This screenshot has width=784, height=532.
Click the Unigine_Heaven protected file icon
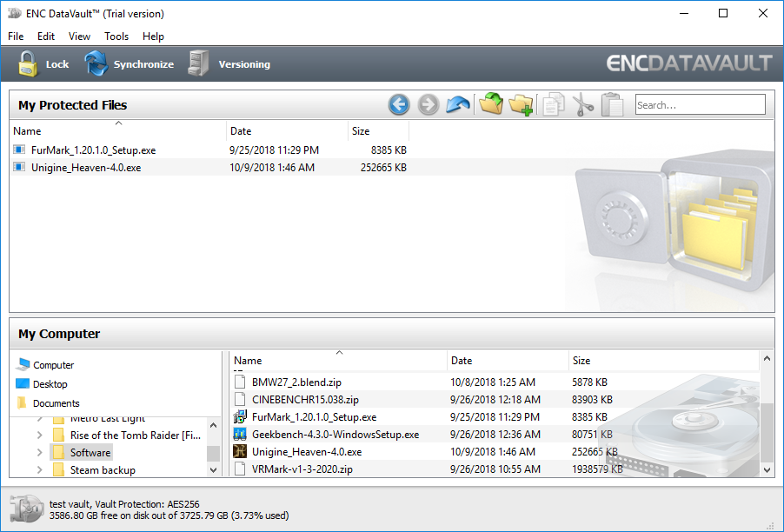click(x=19, y=167)
